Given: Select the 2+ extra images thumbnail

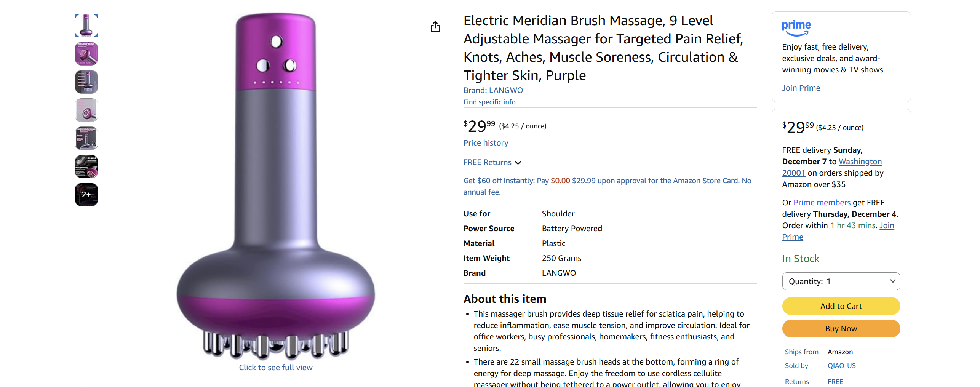Looking at the screenshot, I should pyautogui.click(x=86, y=194).
